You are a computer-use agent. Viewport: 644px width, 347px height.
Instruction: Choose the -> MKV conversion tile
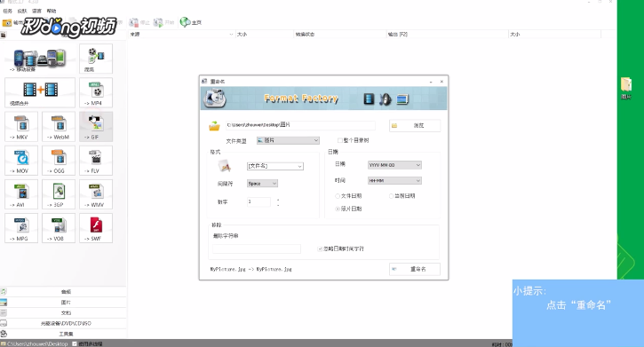point(21,126)
